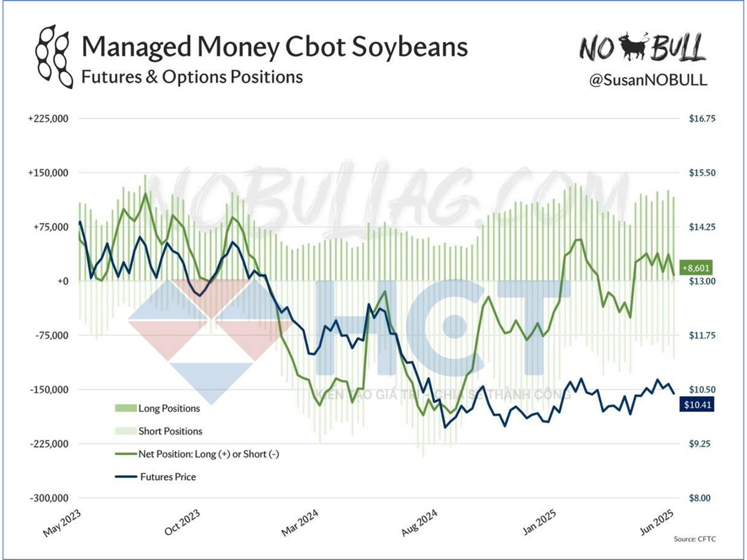Click the Net Position legend line marker
This screenshot has width=747, height=560.
[x=126, y=454]
